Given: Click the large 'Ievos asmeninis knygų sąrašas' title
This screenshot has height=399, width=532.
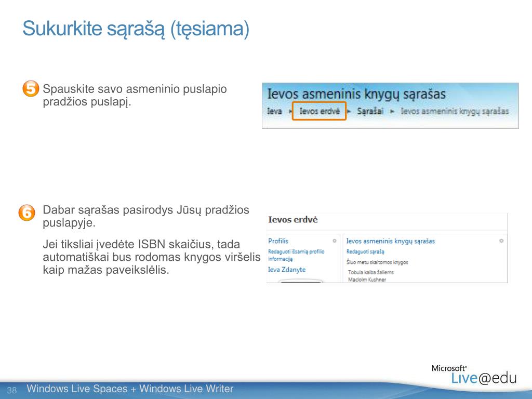Looking at the screenshot, I should click(x=356, y=94).
